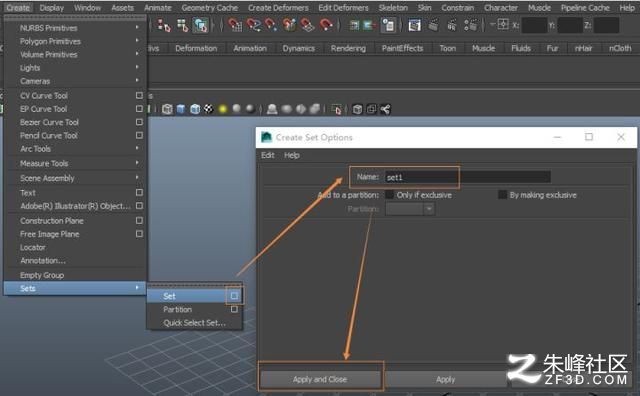Image resolution: width=640 pixels, height=396 pixels.
Task: Open the Render Settings clapperboard icon
Action: click(x=470, y=25)
